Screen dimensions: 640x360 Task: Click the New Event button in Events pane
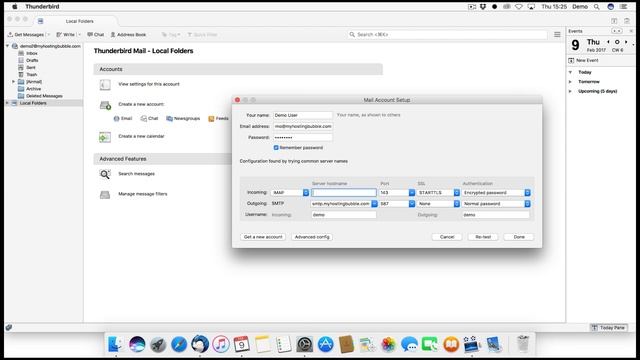click(x=583, y=60)
